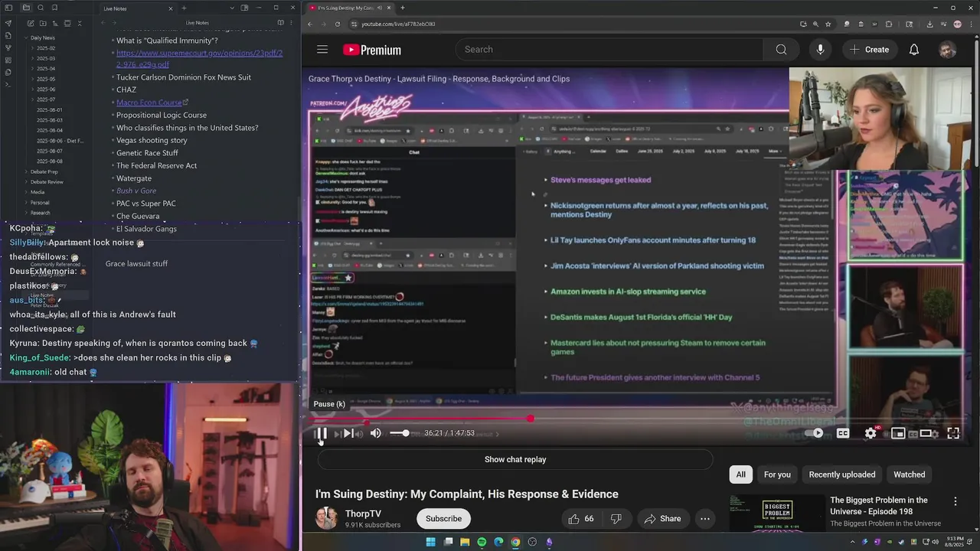The image size is (980, 551).
Task: Click the YouTube Create button
Action: pos(869,50)
